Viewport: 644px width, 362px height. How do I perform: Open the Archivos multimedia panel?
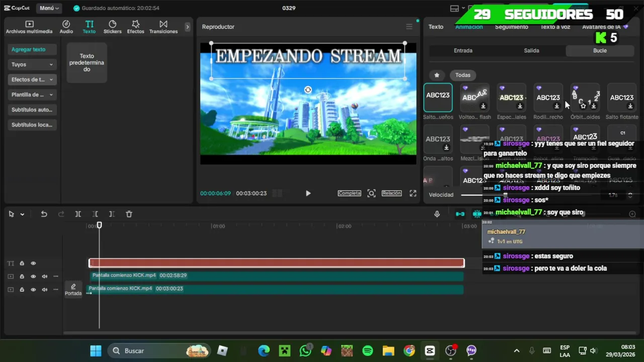point(29,27)
